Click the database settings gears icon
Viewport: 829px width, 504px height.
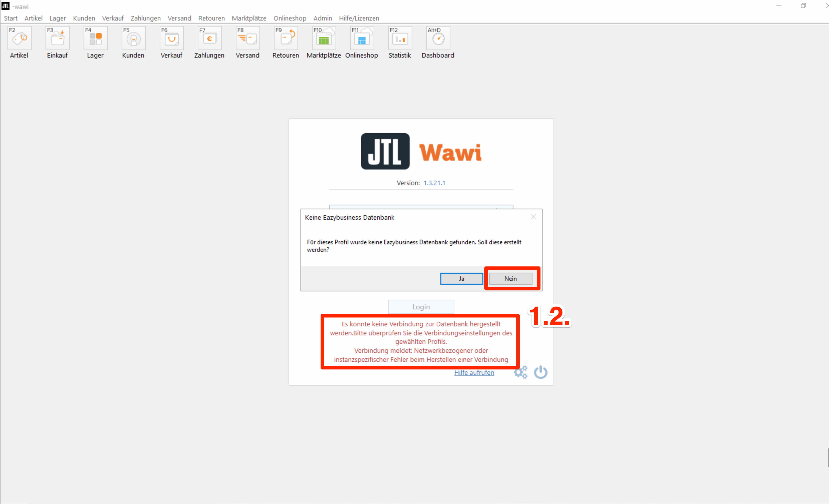[520, 372]
